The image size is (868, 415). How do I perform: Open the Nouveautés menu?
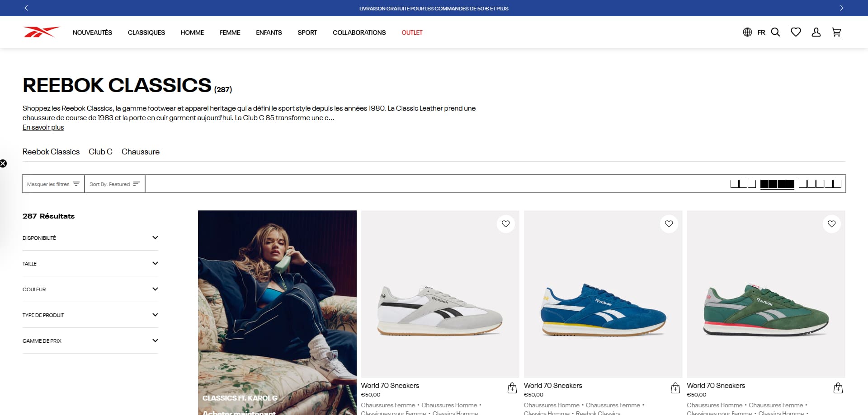[92, 33]
